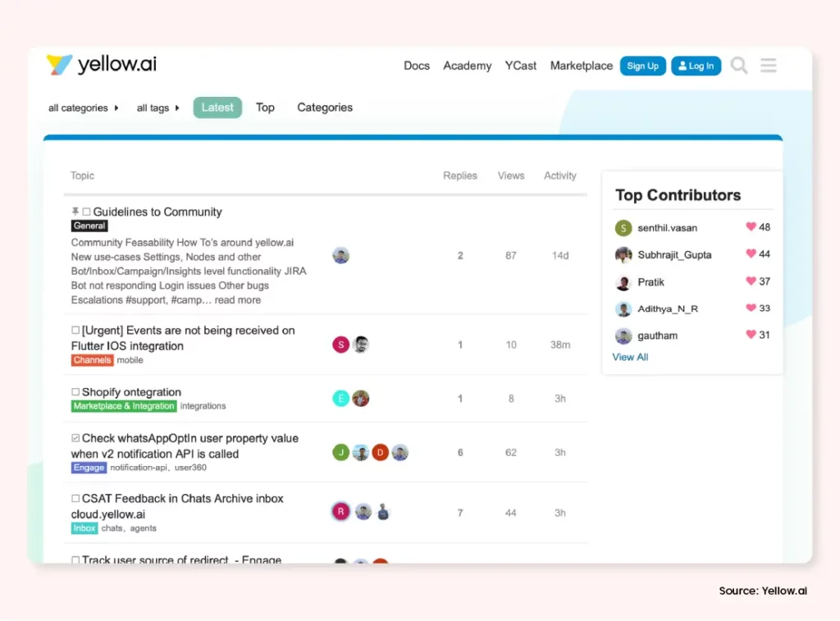Viewport: 840px width, 621px height.
Task: Click green J avatar in whatsAppOptIn row
Action: pyautogui.click(x=340, y=452)
